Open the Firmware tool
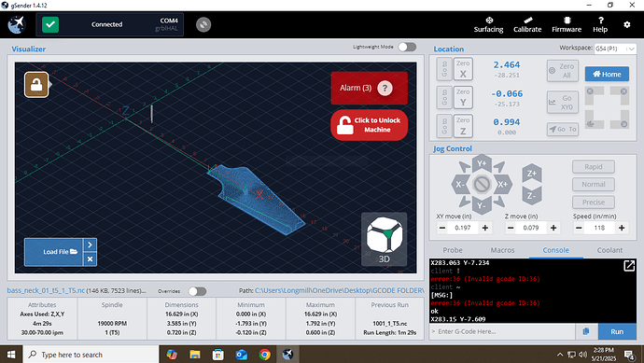Viewport: 644px width, 363px height. pos(567,24)
